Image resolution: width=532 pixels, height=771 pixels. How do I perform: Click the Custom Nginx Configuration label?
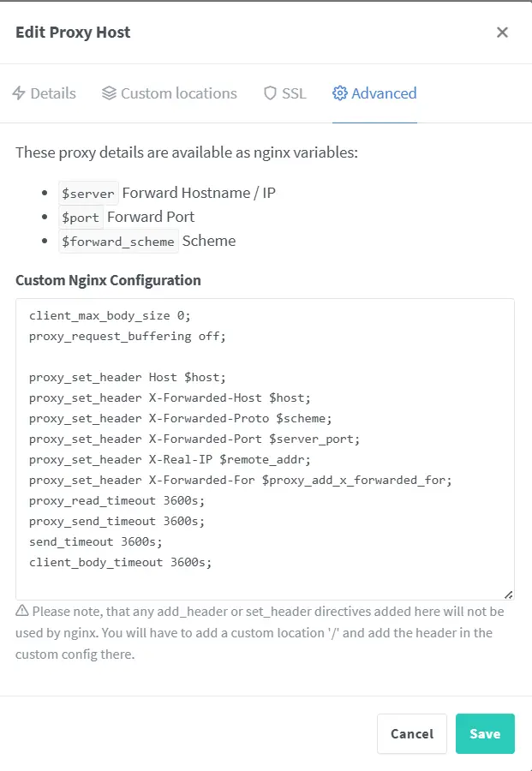(108, 280)
